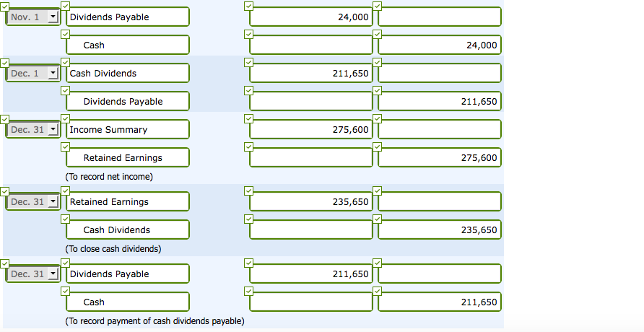This screenshot has height=332, width=644.
Task: Edit the 211,650 credit for Dividends Payable on Dec. 1
Action: tap(440, 101)
